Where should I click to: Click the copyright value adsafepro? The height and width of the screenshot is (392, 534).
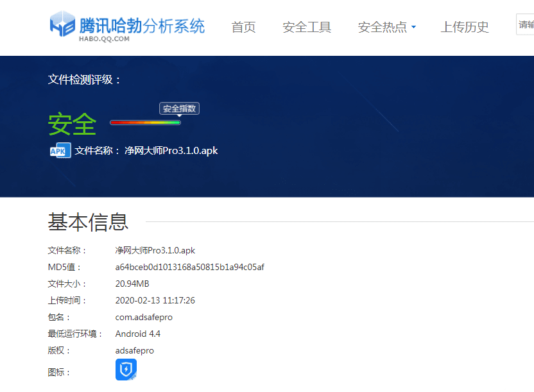click(x=135, y=350)
